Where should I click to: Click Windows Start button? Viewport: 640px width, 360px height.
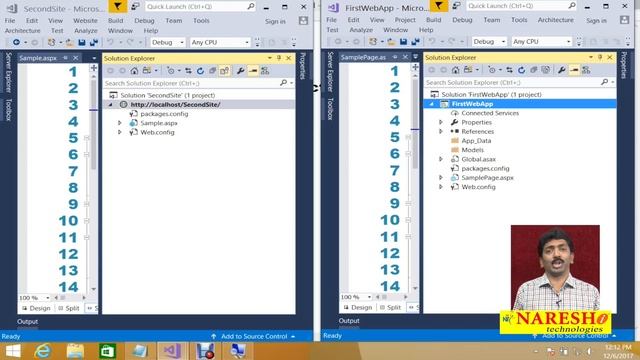pos(13,351)
